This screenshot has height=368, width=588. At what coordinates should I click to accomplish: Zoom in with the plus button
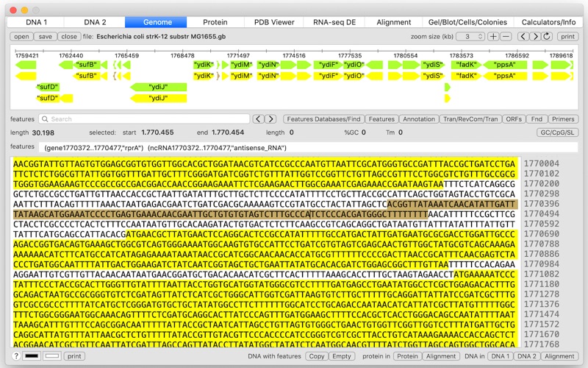click(x=493, y=36)
